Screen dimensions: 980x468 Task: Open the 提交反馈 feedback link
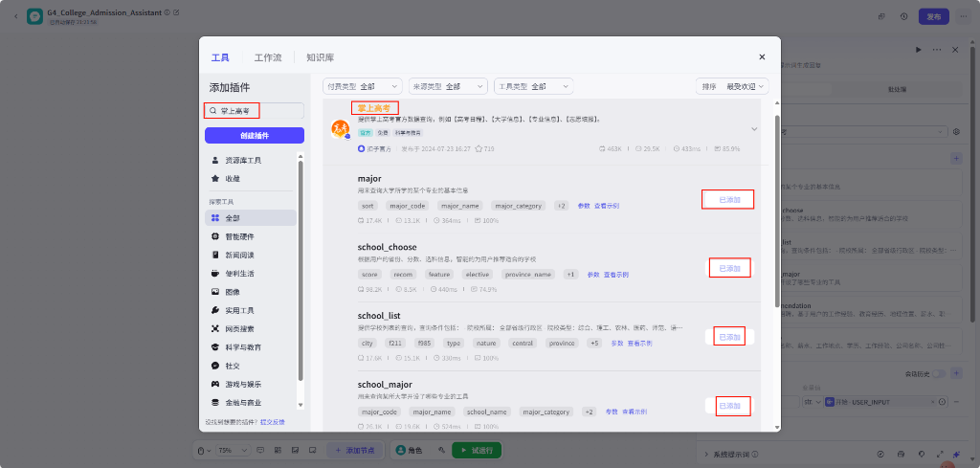pos(273,422)
